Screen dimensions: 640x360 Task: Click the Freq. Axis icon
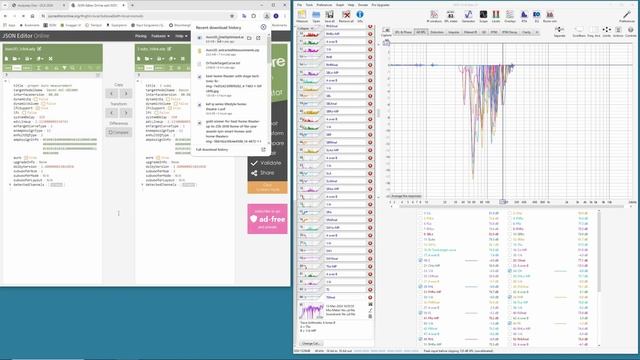coord(593,31)
